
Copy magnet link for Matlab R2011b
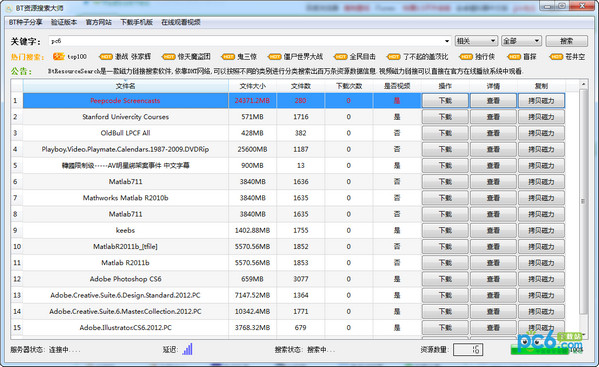pyautogui.click(x=541, y=263)
